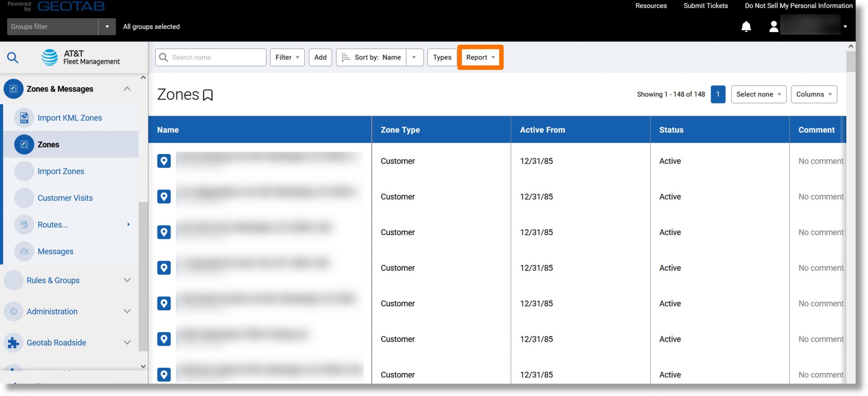Click the Messages envelope icon
Screen dimensions: 868x396
[x=24, y=251]
